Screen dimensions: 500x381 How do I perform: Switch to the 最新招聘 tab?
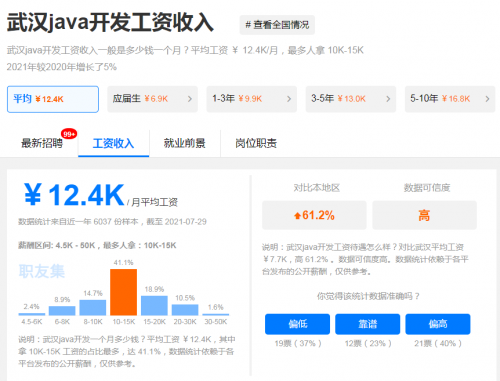point(42,143)
